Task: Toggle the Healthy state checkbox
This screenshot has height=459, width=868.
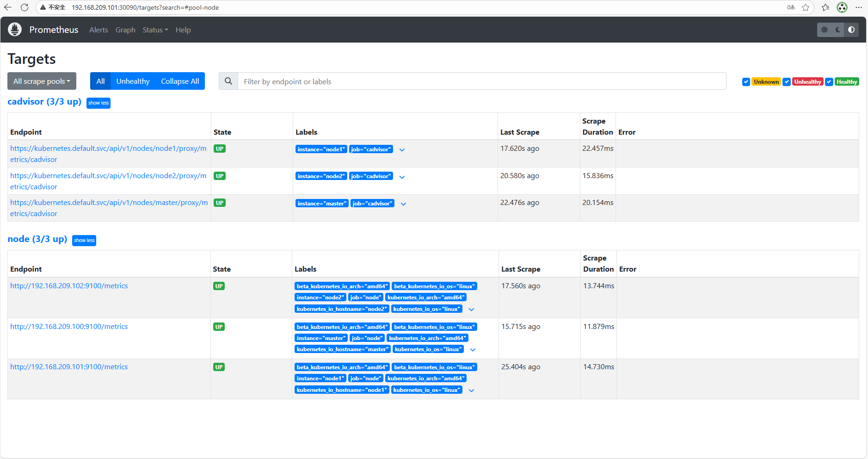Action: (x=829, y=82)
